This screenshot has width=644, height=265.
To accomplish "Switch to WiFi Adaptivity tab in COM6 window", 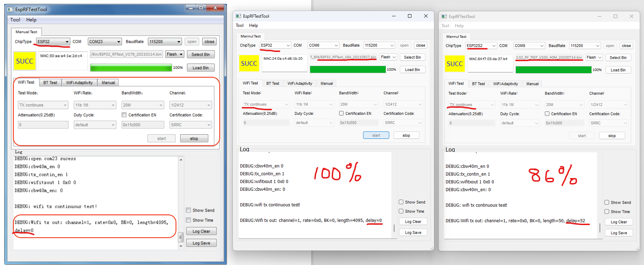I will (x=300, y=83).
